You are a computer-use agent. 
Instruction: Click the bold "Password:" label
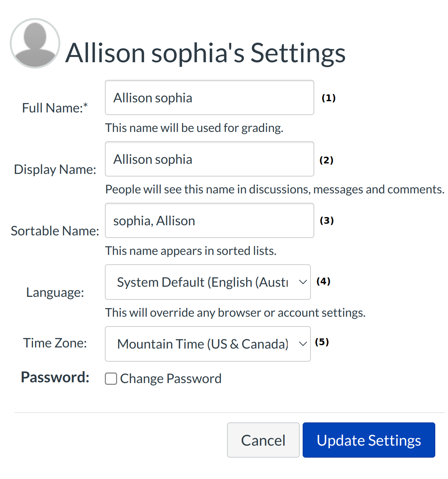pos(55,377)
